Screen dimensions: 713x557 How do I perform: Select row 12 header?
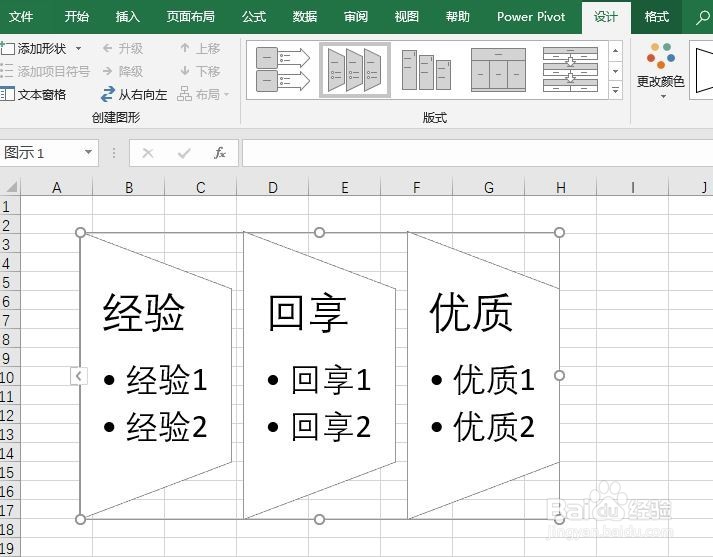[x=10, y=415]
